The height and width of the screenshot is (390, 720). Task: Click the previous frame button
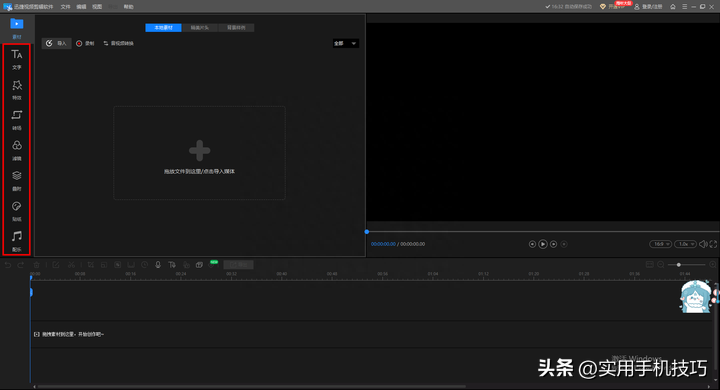(x=532, y=244)
